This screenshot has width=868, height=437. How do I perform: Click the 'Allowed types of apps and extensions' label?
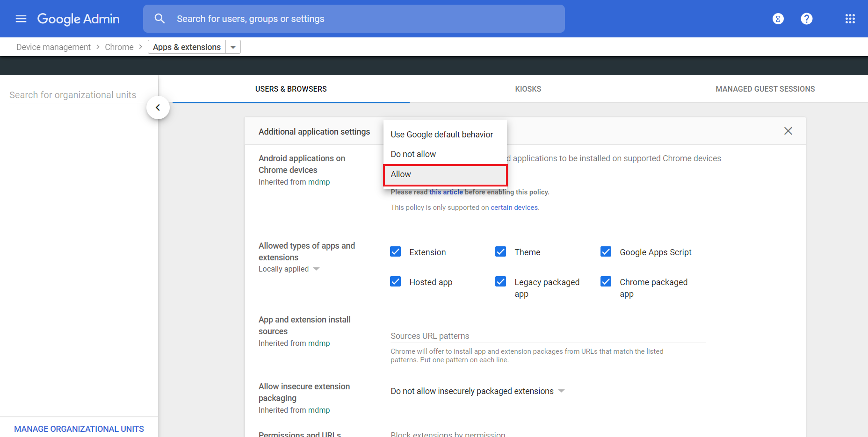(x=307, y=251)
